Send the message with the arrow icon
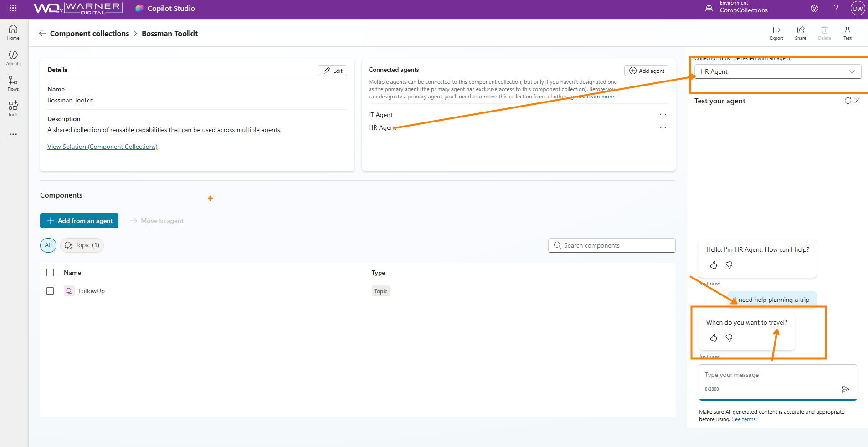868x447 pixels. tap(845, 389)
